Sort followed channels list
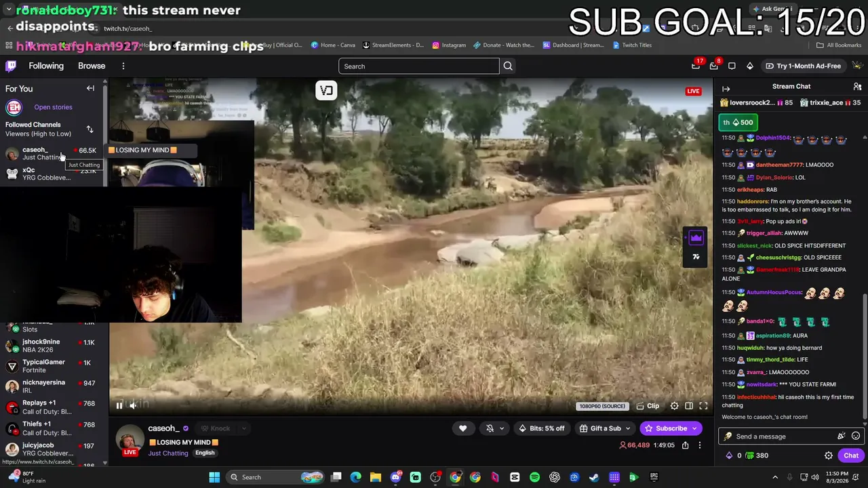The height and width of the screenshot is (488, 868). coord(90,129)
